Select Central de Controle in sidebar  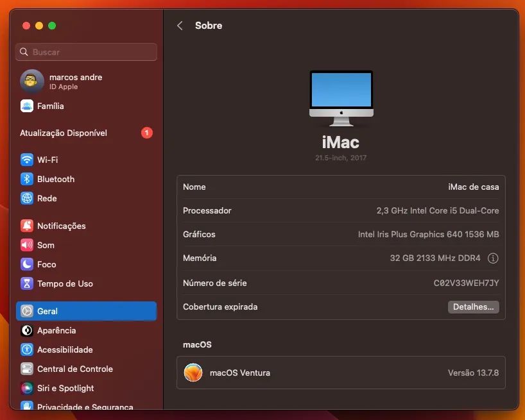(86, 369)
